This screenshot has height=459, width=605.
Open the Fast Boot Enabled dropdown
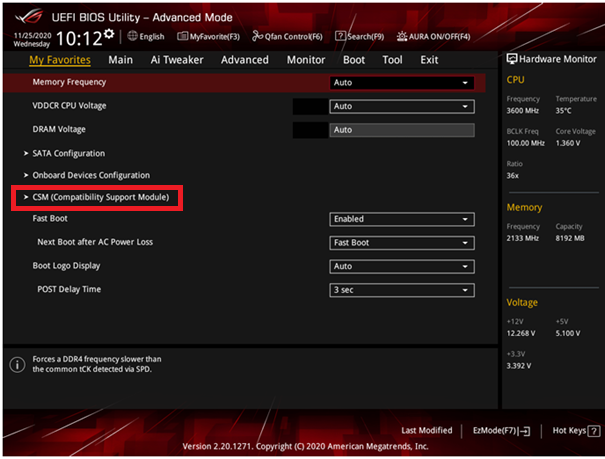(x=402, y=219)
